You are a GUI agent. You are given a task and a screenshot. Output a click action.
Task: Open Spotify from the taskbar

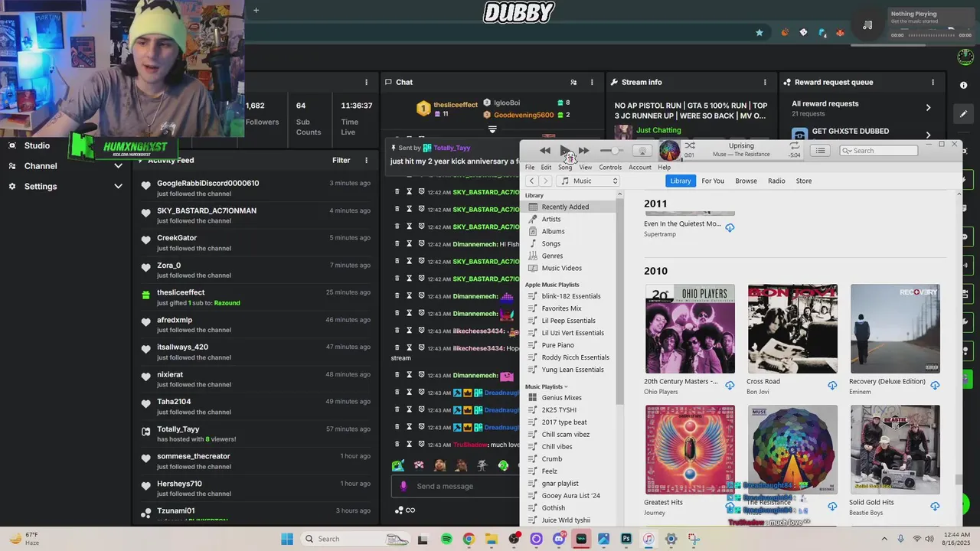[x=446, y=539]
